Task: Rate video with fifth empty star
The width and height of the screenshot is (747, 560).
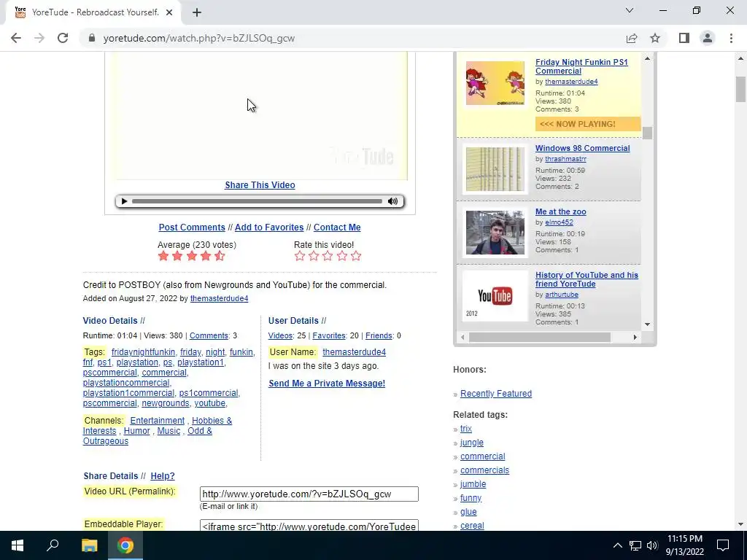Action: (356, 256)
